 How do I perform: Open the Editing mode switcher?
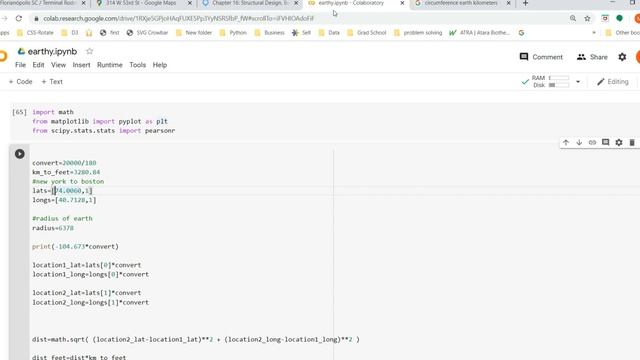tap(613, 82)
